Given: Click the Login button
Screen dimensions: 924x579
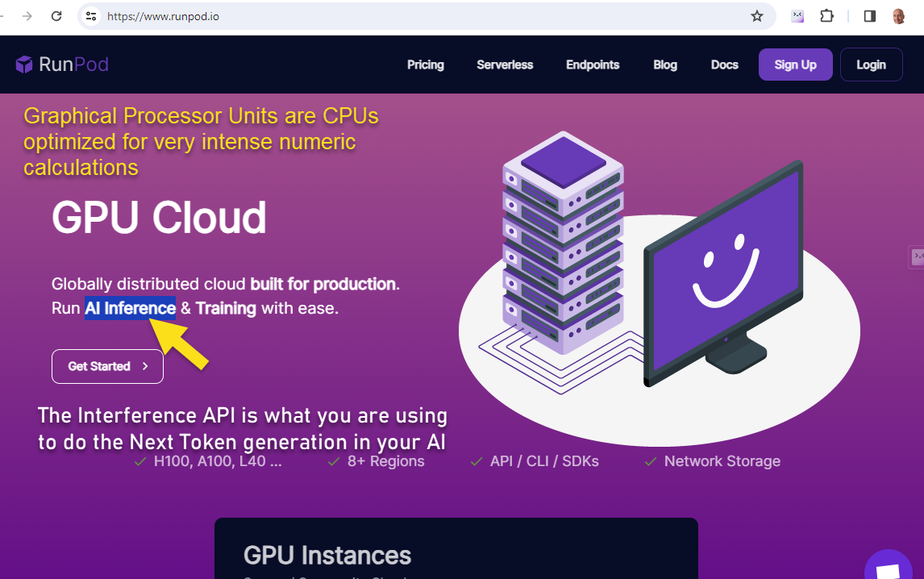Looking at the screenshot, I should click(x=871, y=65).
